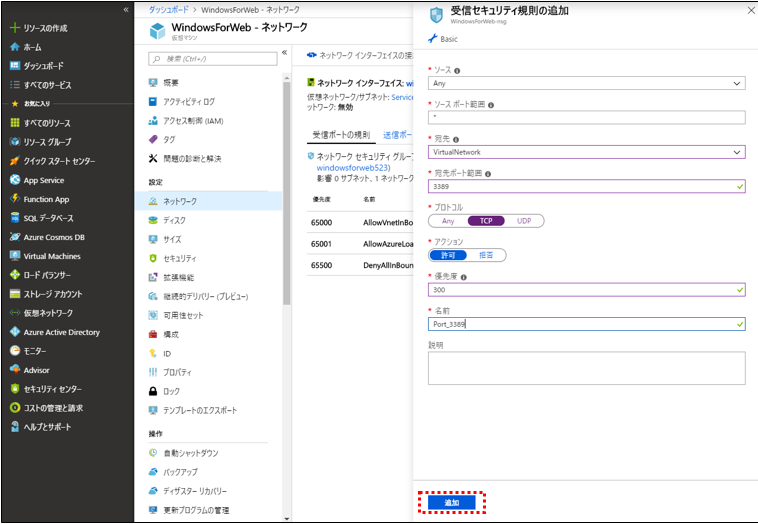
Task: Click the AllowVnetInBound rule row 65000
Action: (360, 222)
